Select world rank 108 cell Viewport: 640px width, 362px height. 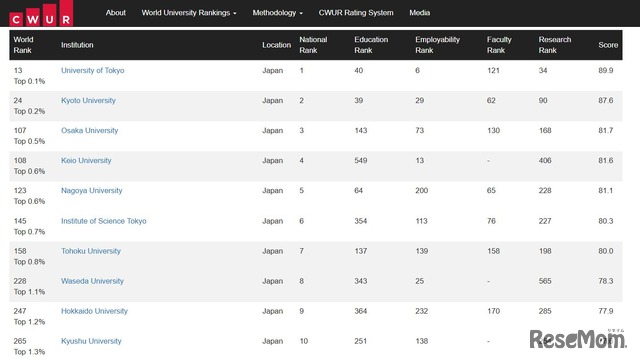click(x=20, y=160)
